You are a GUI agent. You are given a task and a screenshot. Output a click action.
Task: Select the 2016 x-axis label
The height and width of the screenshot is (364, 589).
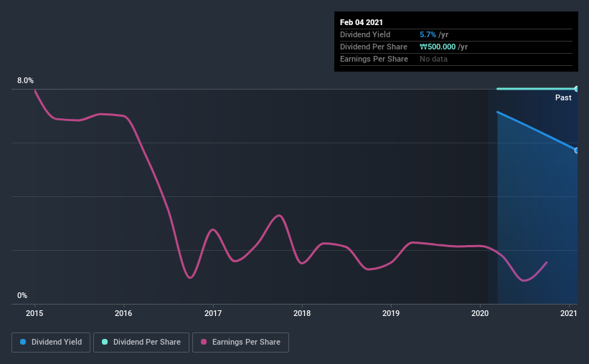[123, 313]
